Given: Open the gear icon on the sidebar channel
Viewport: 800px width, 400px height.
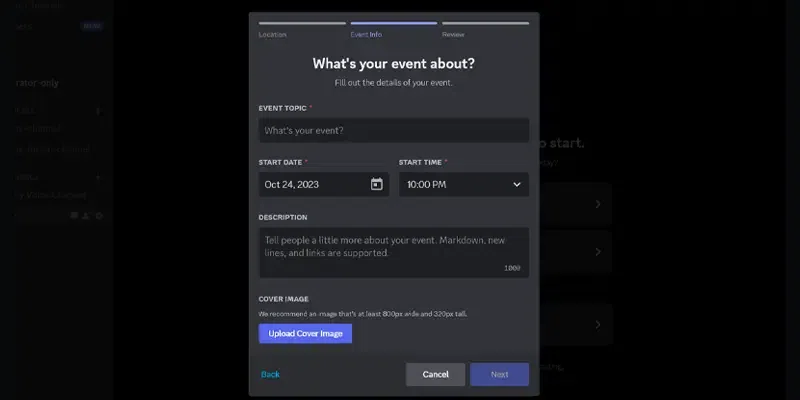Looking at the screenshot, I should point(99,215).
